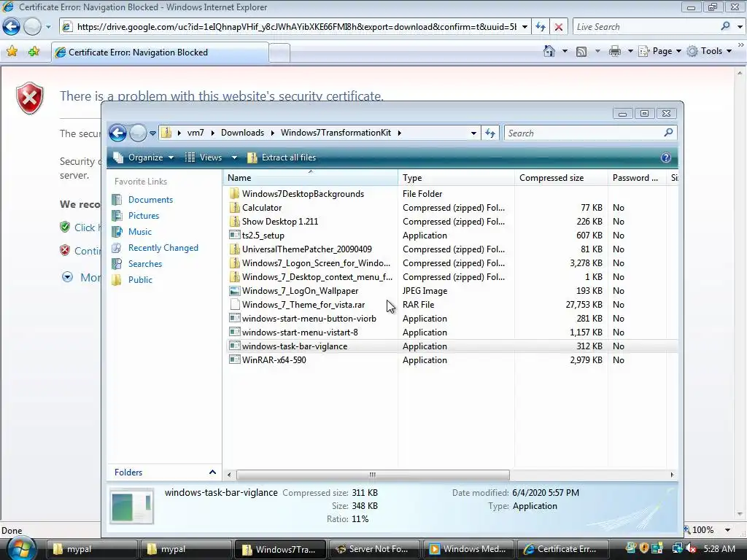This screenshot has width=747, height=560.
Task: Click Extract all files
Action: pyautogui.click(x=282, y=157)
